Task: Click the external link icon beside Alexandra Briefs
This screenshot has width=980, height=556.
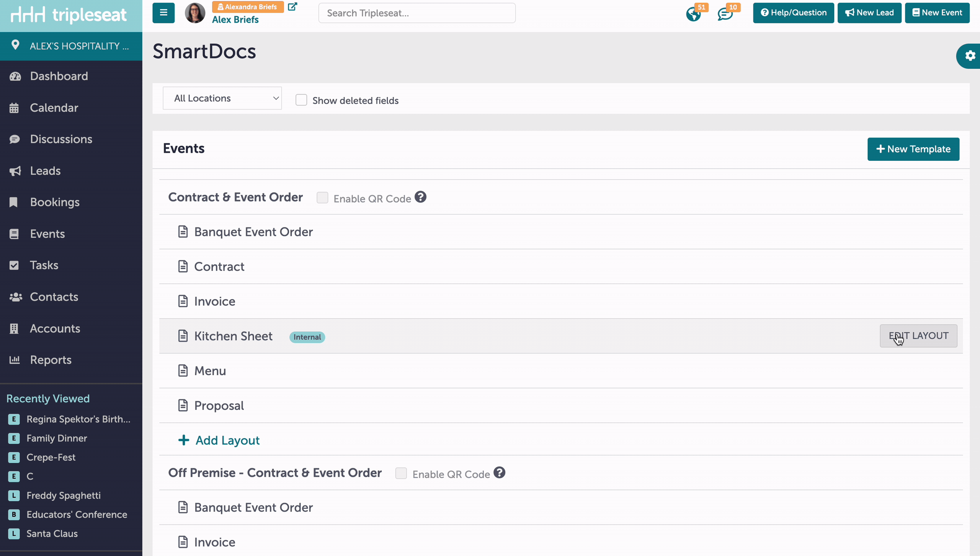Action: tap(292, 7)
